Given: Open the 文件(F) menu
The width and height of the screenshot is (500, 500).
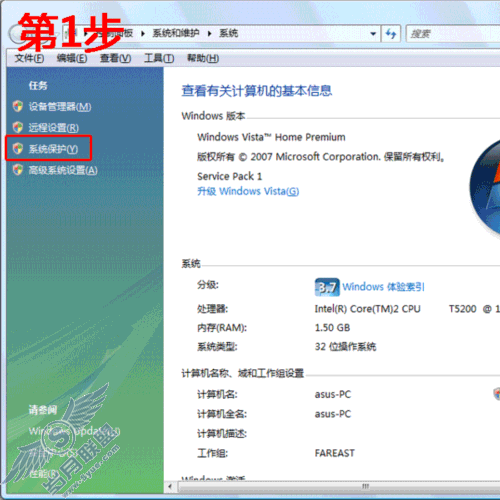Looking at the screenshot, I should tap(29, 58).
